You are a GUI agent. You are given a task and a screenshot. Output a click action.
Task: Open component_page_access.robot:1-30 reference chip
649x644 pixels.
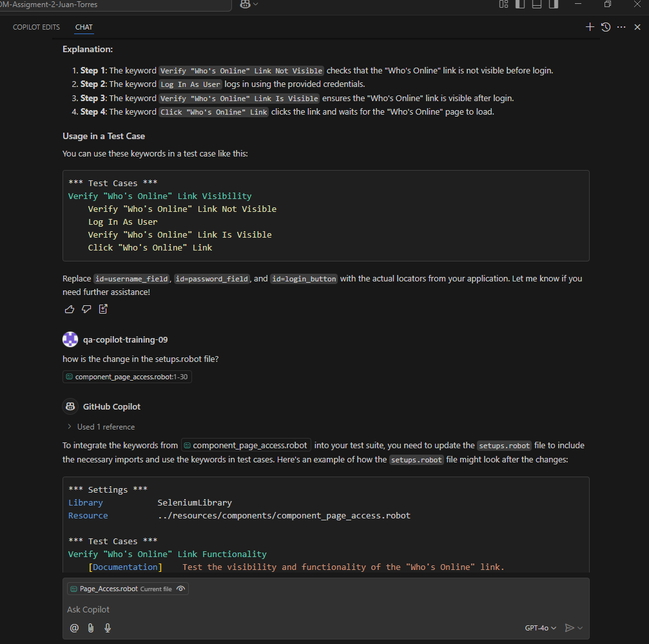pos(127,377)
